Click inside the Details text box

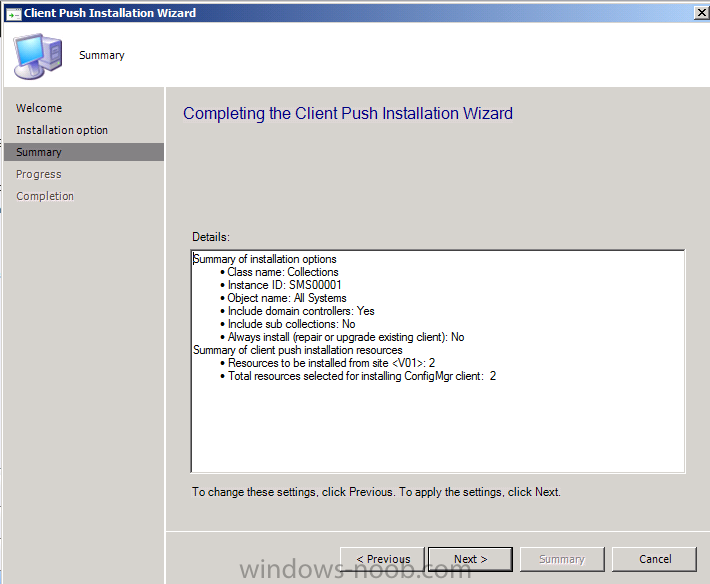(x=438, y=361)
